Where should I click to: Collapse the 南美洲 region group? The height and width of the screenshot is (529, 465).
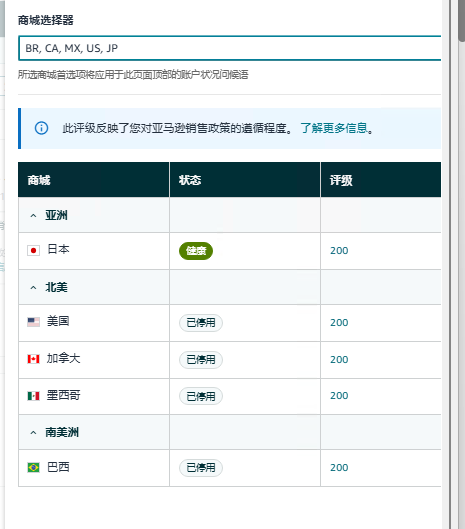33,433
